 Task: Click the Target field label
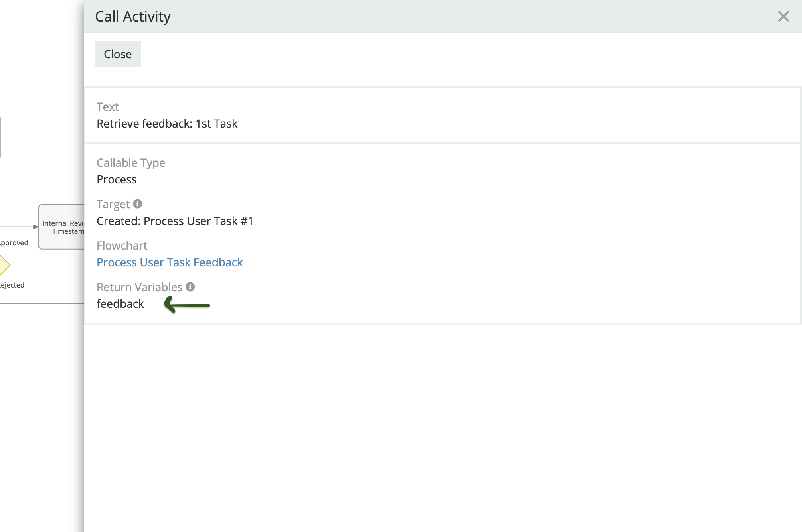(113, 204)
